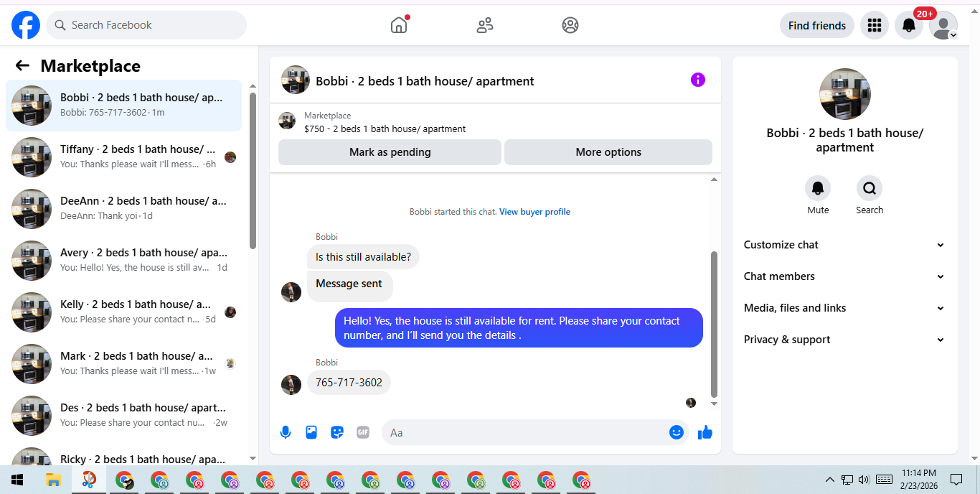Open the View buyer profile link
The height and width of the screenshot is (494, 980).
coord(534,212)
